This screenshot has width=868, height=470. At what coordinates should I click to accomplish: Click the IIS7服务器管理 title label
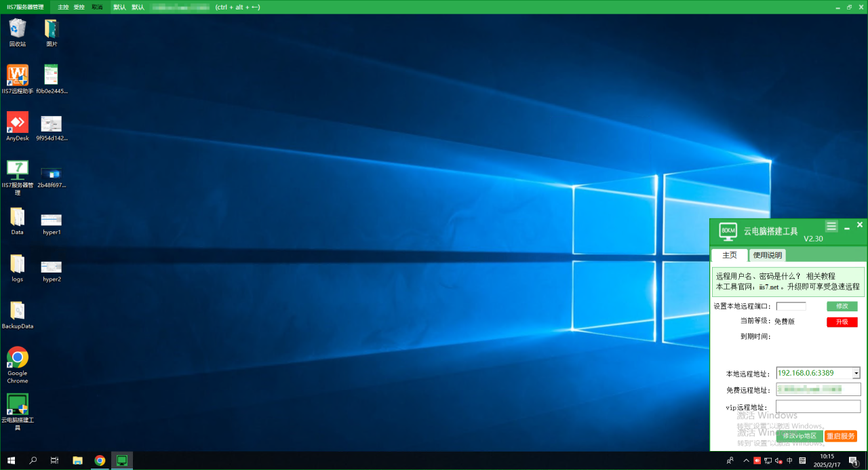25,7
